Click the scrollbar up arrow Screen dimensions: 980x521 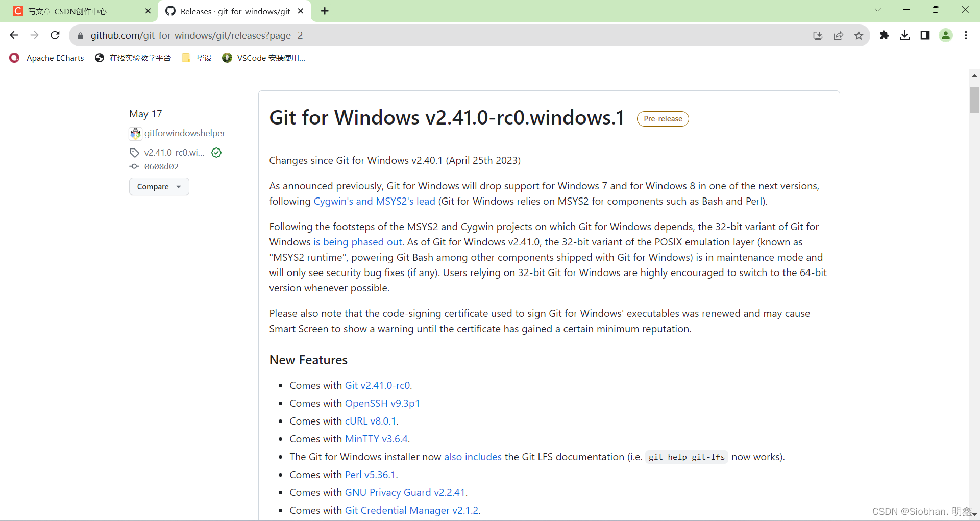[x=974, y=75]
